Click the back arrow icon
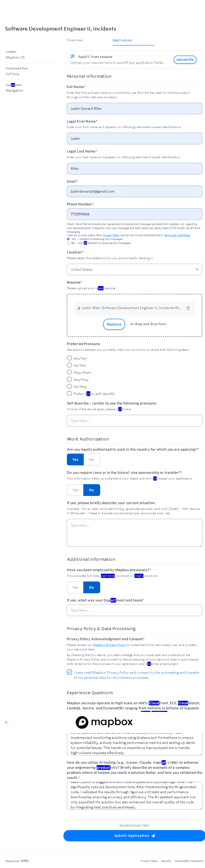The image size is (205, 868). [x=6, y=722]
